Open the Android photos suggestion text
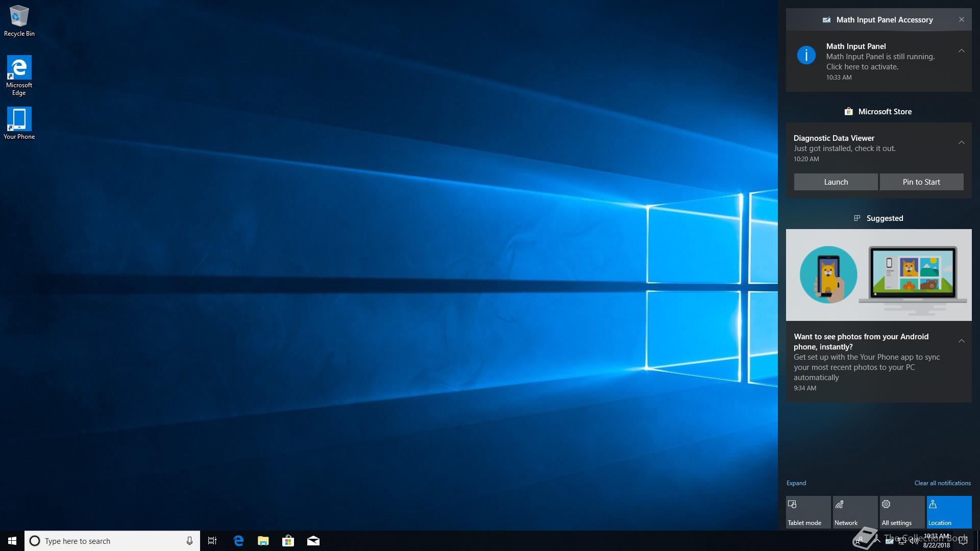980x551 pixels. tap(867, 362)
